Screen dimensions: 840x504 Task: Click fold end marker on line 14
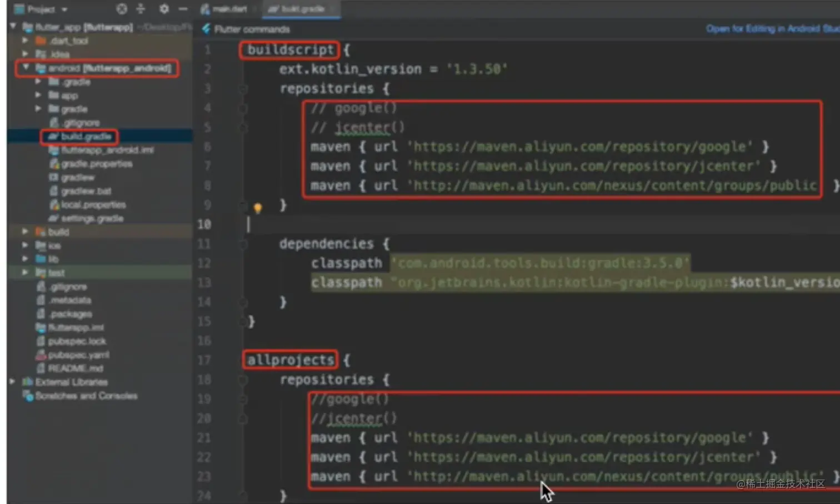click(243, 302)
